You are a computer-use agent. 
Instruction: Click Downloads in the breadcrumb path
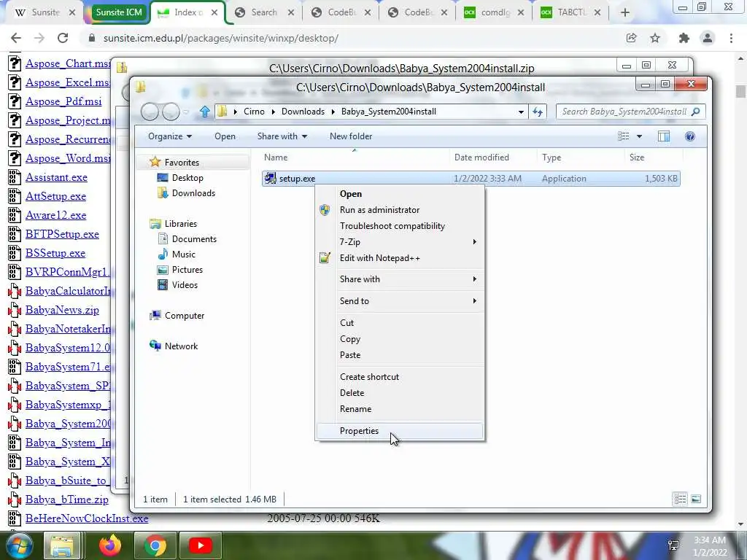tap(303, 112)
